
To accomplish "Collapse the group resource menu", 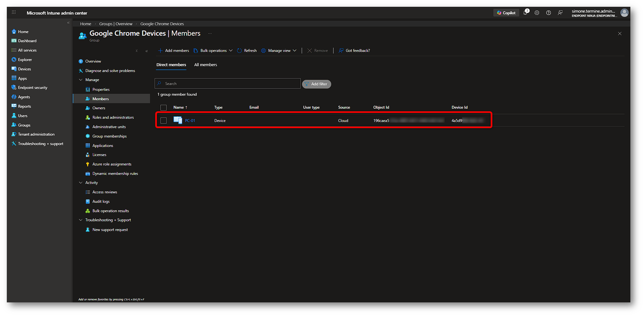I will (x=147, y=51).
